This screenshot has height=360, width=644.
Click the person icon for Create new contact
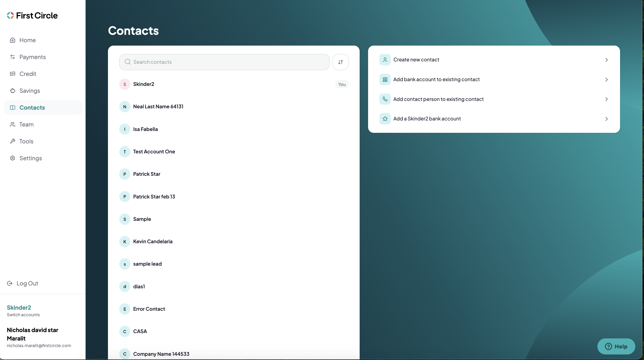(x=385, y=60)
